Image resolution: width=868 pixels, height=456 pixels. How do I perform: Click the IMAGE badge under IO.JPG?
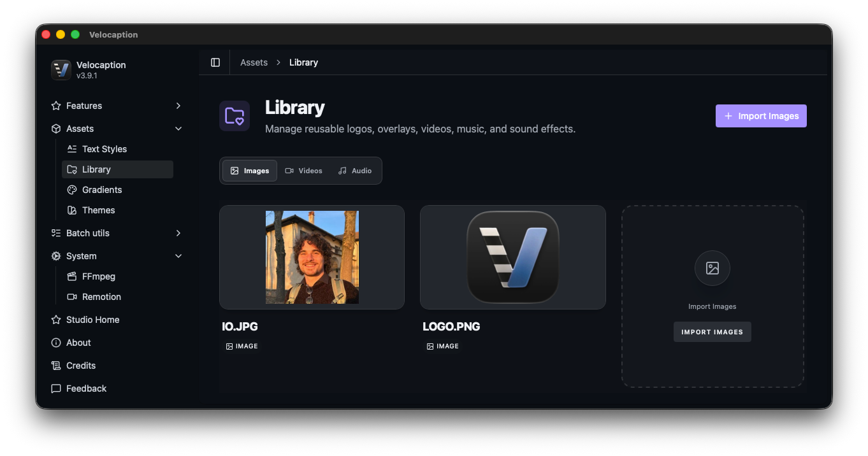tap(242, 346)
